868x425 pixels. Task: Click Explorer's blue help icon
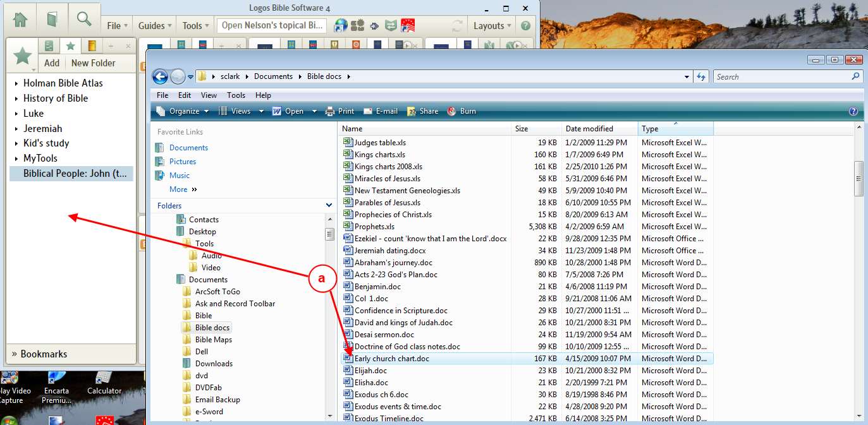click(x=853, y=111)
